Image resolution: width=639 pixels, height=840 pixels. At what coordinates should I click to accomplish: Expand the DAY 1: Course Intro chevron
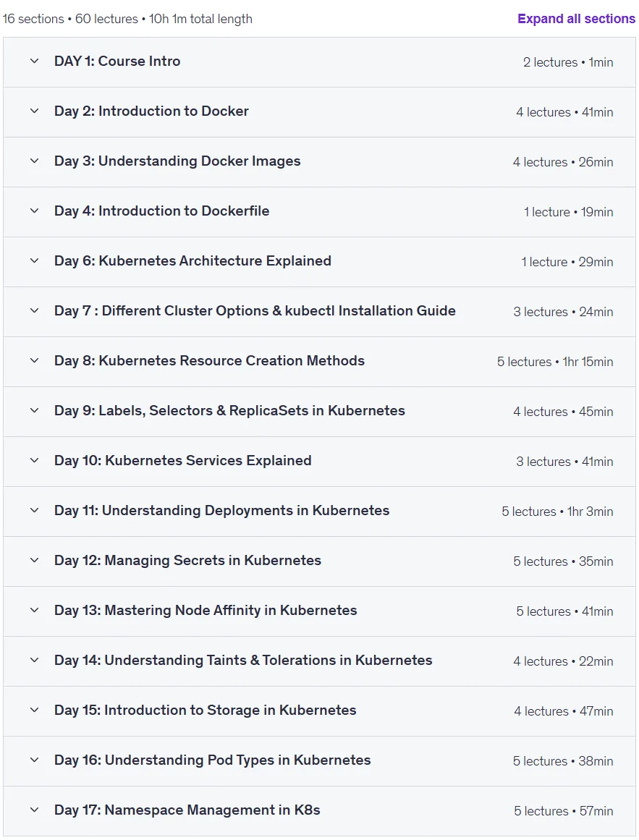34,61
